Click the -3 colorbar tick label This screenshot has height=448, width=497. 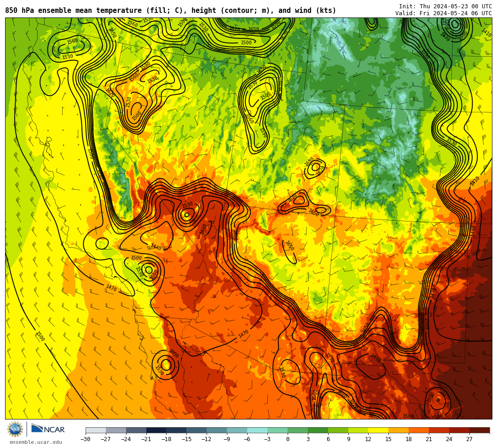[x=267, y=439]
